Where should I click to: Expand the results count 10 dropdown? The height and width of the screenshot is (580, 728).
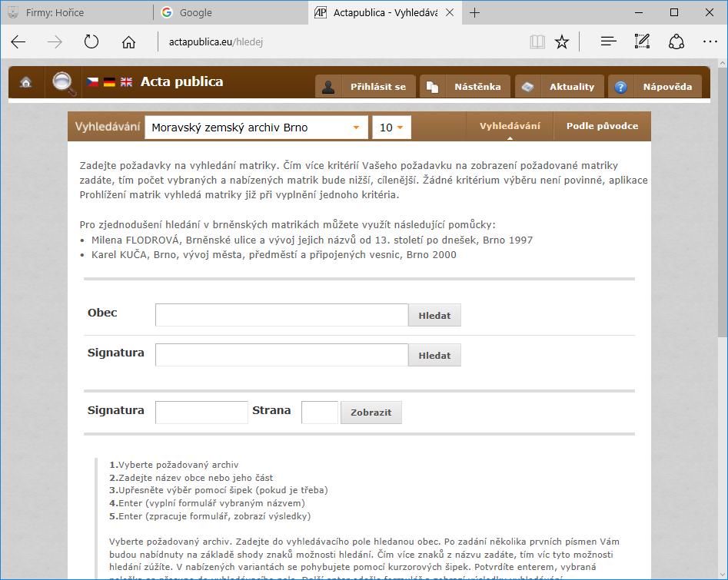391,127
